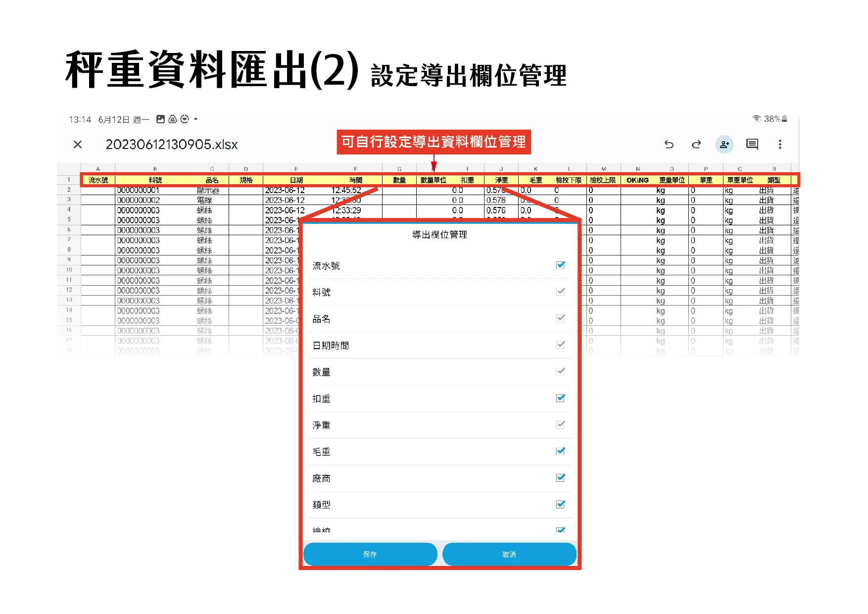Toggle the 扣重 export checkbox
Image resolution: width=868 pixels, height=614 pixels.
560,398
